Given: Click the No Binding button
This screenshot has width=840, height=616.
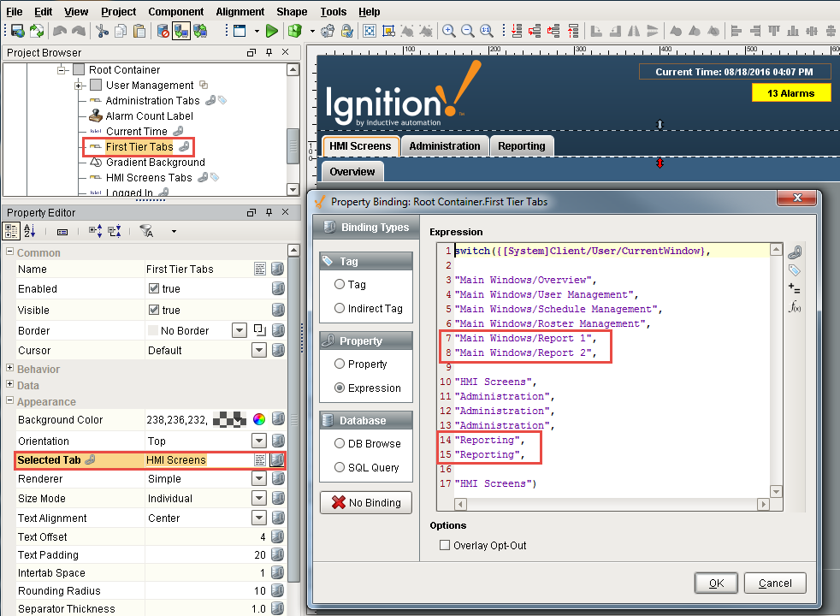Looking at the screenshot, I should pyautogui.click(x=364, y=502).
